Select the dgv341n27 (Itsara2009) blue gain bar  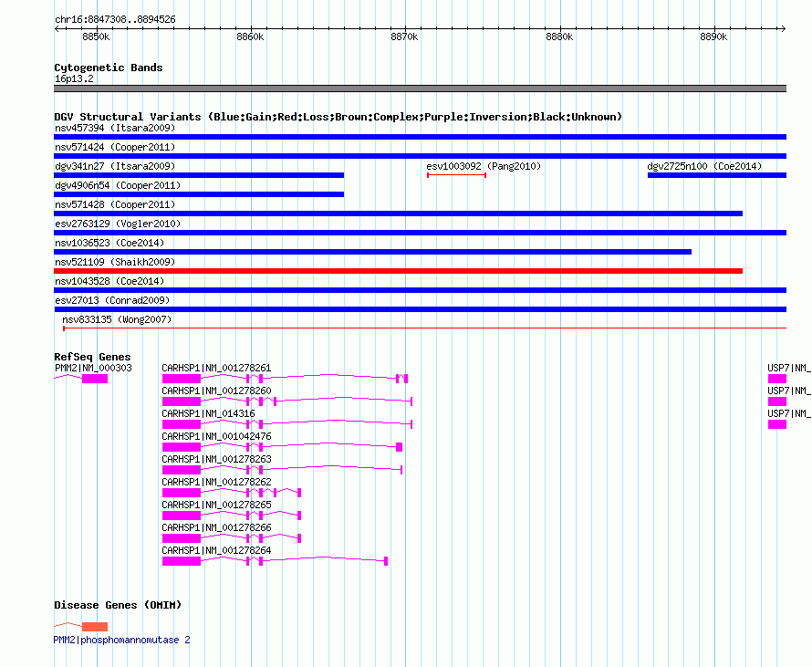[x=199, y=175]
